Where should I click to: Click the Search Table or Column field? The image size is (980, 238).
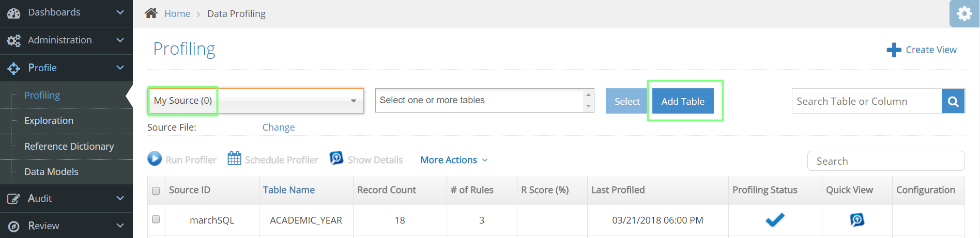tap(867, 101)
